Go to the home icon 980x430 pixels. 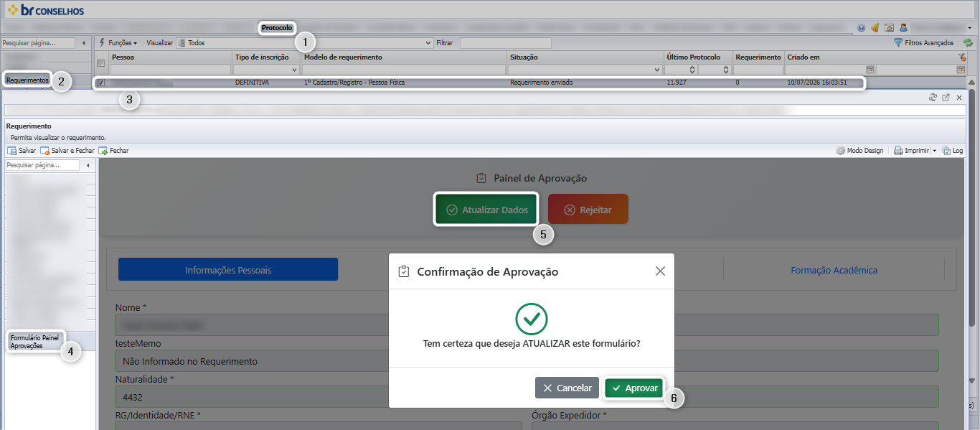click(889, 27)
